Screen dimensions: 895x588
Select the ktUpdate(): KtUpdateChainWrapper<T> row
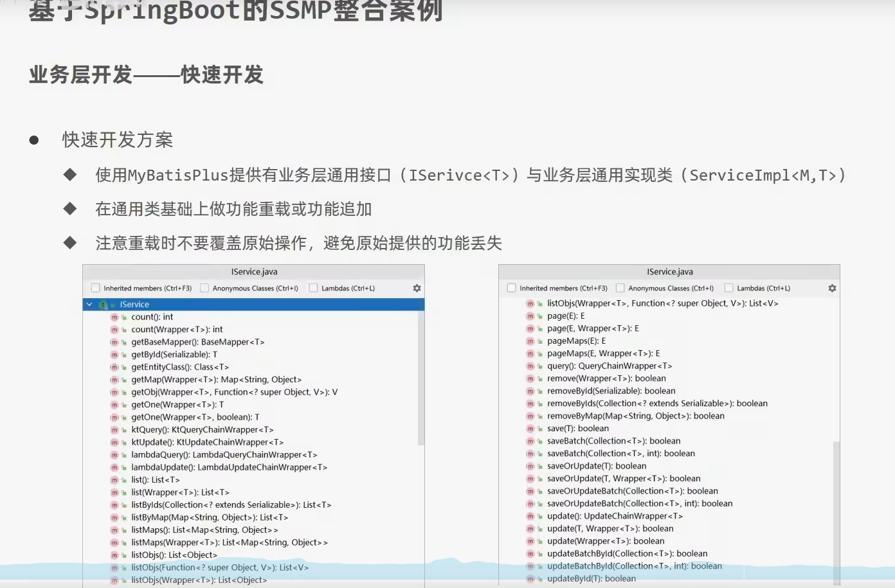coord(251,442)
